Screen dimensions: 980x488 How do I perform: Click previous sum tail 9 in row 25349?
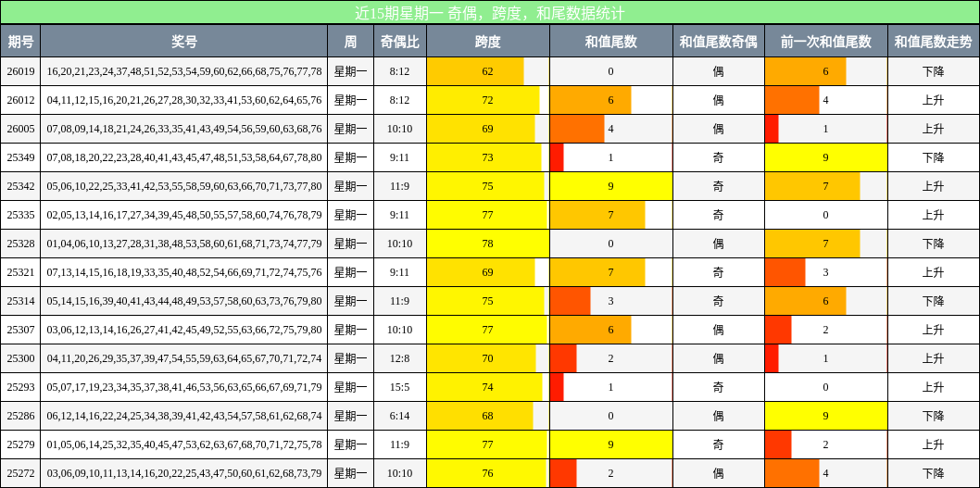tap(826, 157)
